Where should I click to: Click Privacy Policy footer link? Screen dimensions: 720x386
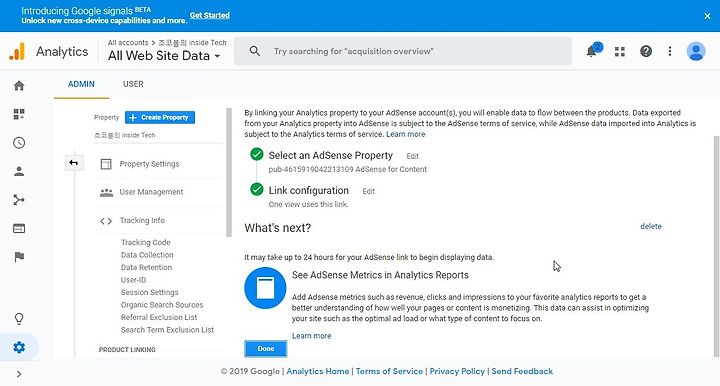pos(457,371)
